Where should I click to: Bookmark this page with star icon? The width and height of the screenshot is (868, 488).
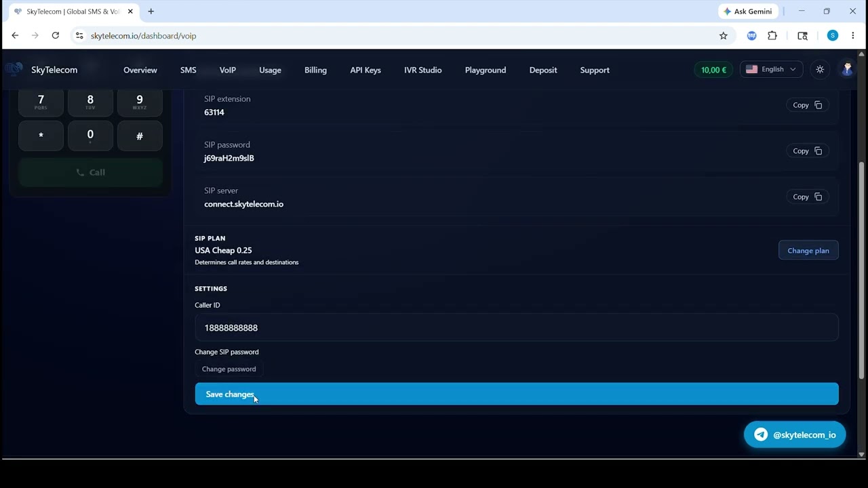(x=724, y=35)
